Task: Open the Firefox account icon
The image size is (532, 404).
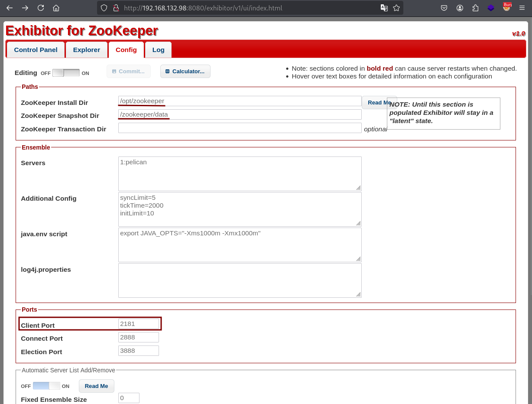Action: click(x=460, y=8)
